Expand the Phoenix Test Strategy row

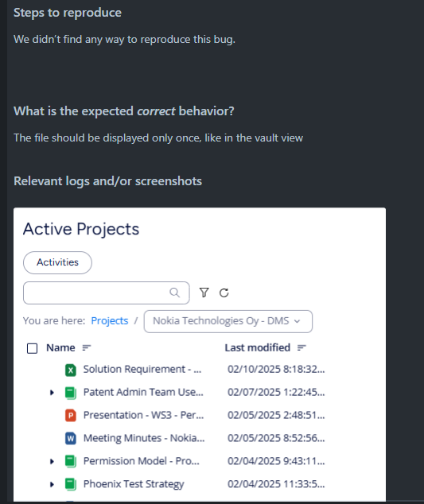(52, 484)
